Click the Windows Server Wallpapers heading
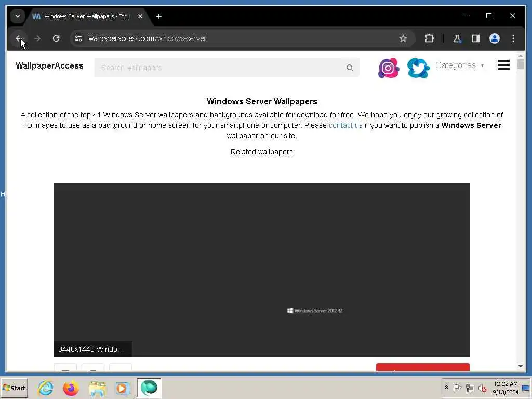Viewport: 532px width, 399px height. pyautogui.click(x=262, y=101)
